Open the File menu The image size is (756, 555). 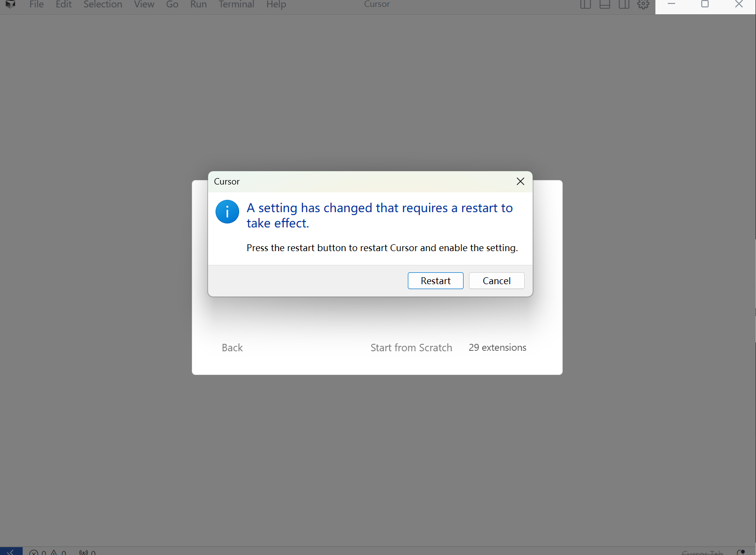point(36,4)
